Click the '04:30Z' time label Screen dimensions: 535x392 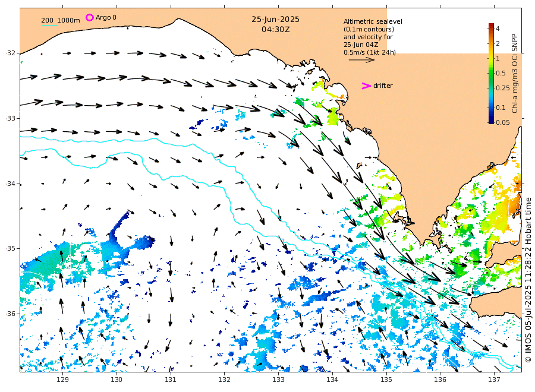[x=276, y=30]
